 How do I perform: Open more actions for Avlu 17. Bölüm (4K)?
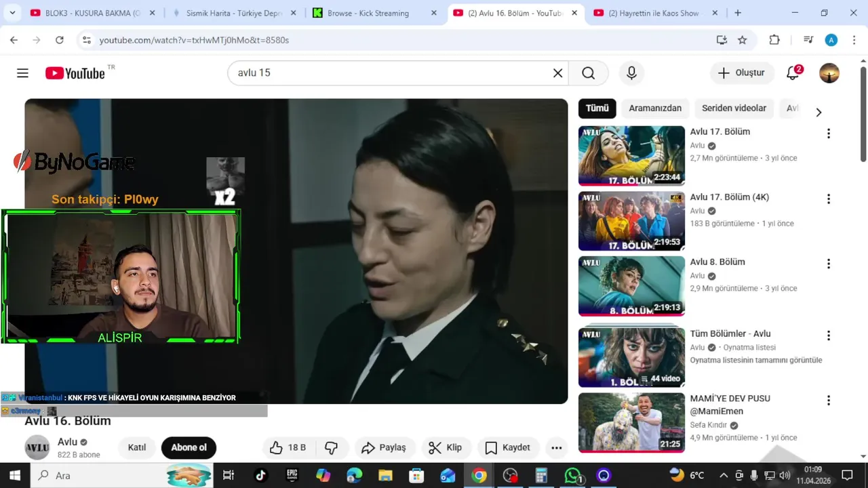pos(828,199)
